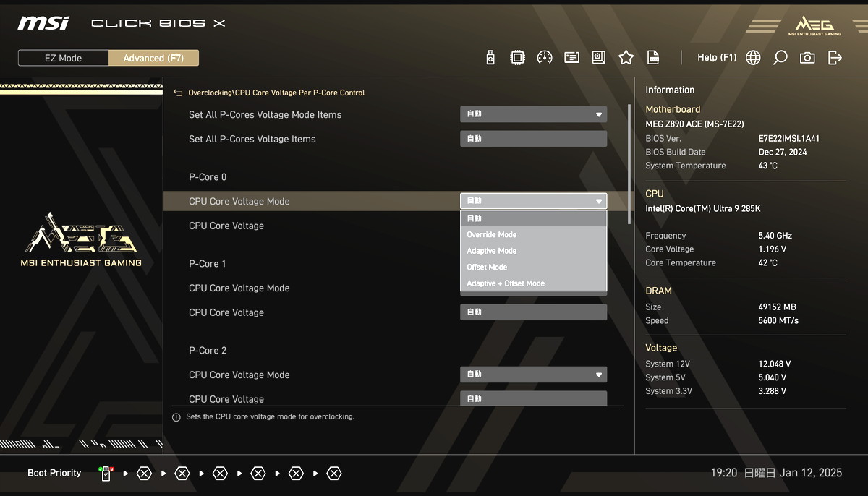Click the P-Core 1 CPU Core Voltage field
This screenshot has height=496, width=868.
coord(533,312)
